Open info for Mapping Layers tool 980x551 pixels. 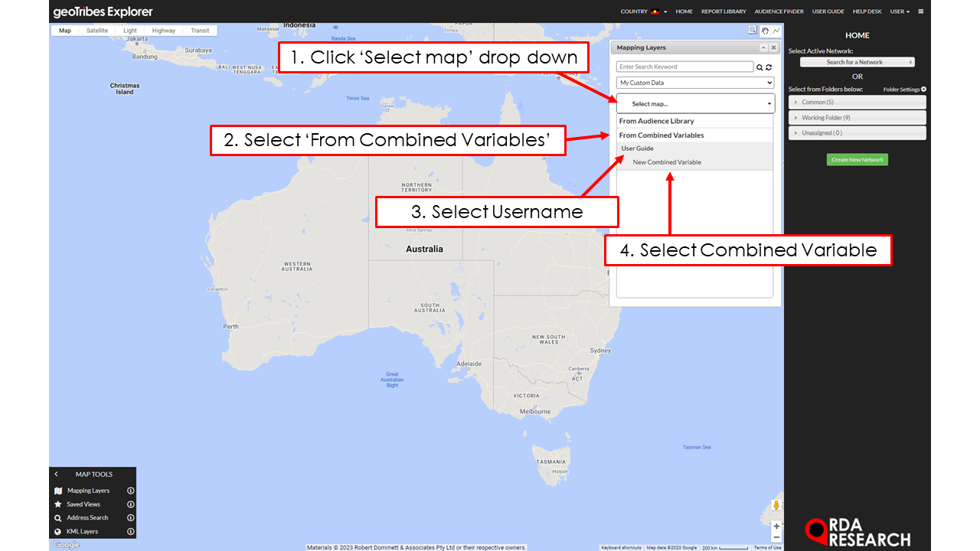point(130,491)
